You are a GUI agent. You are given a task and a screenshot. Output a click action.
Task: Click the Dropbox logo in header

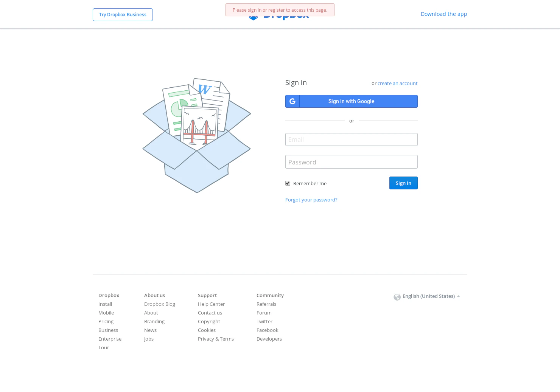[279, 17]
